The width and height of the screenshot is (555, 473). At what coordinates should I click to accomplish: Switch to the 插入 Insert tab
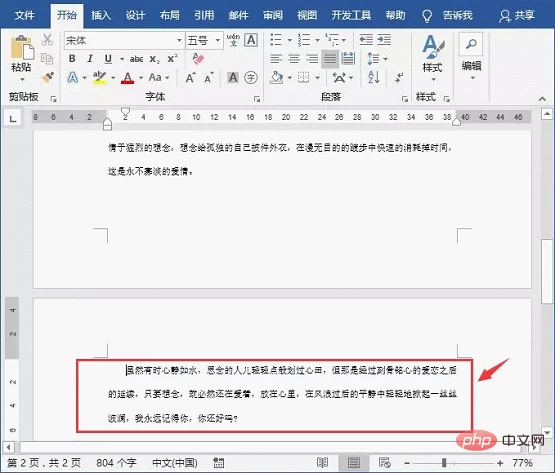click(101, 15)
